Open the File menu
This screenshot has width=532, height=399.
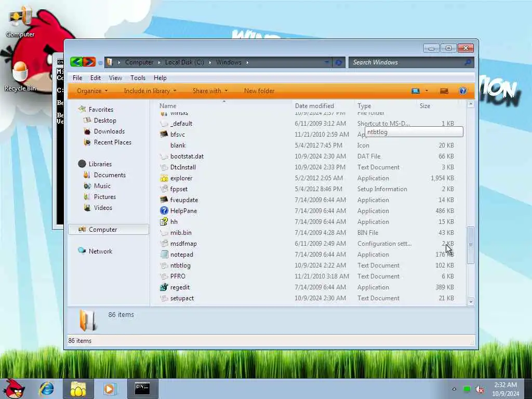coord(77,78)
